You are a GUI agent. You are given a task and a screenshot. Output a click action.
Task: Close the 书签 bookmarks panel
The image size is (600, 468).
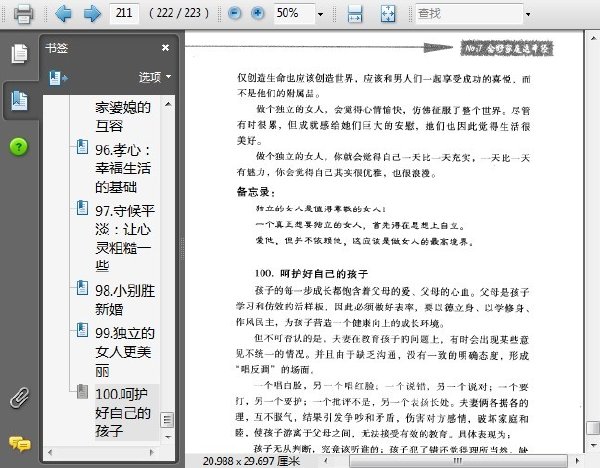[x=165, y=48]
